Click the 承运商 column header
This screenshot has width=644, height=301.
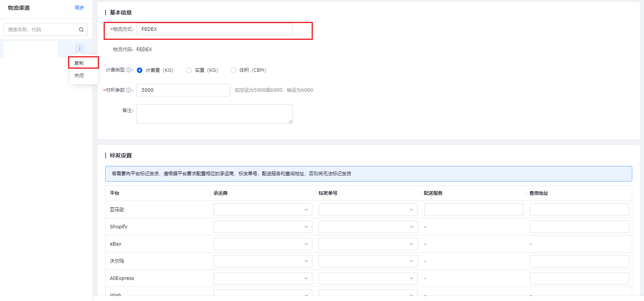point(221,193)
